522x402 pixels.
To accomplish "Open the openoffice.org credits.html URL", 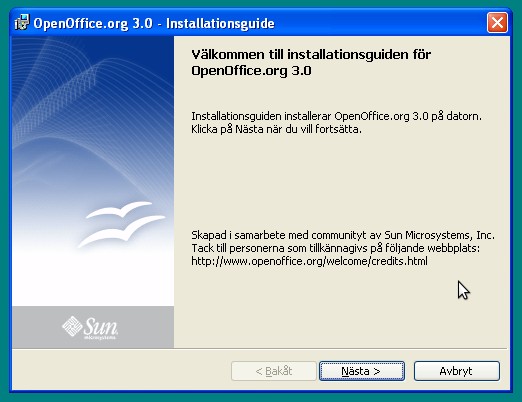I will click(309, 261).
